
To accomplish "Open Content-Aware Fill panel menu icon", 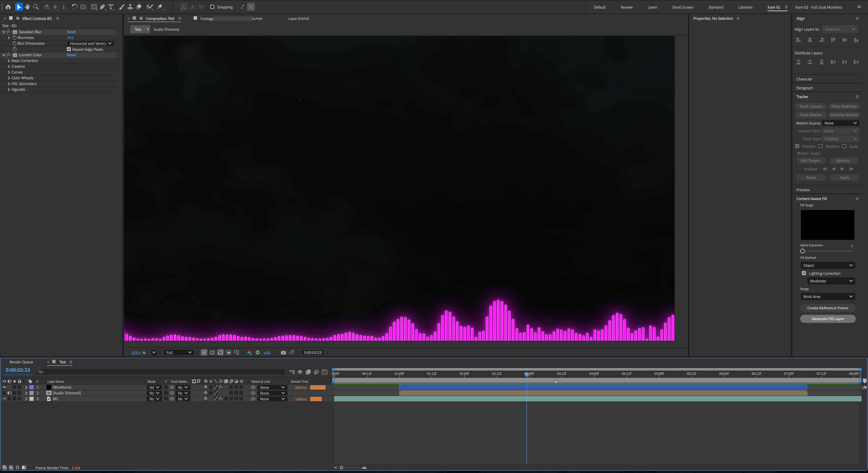I will pos(857,199).
